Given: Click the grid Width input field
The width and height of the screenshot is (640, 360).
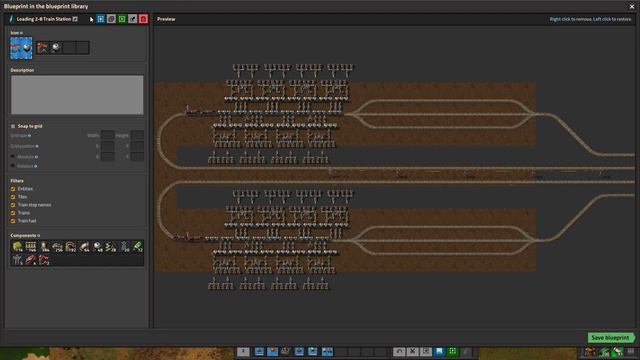Looking at the screenshot, I should tap(107, 136).
